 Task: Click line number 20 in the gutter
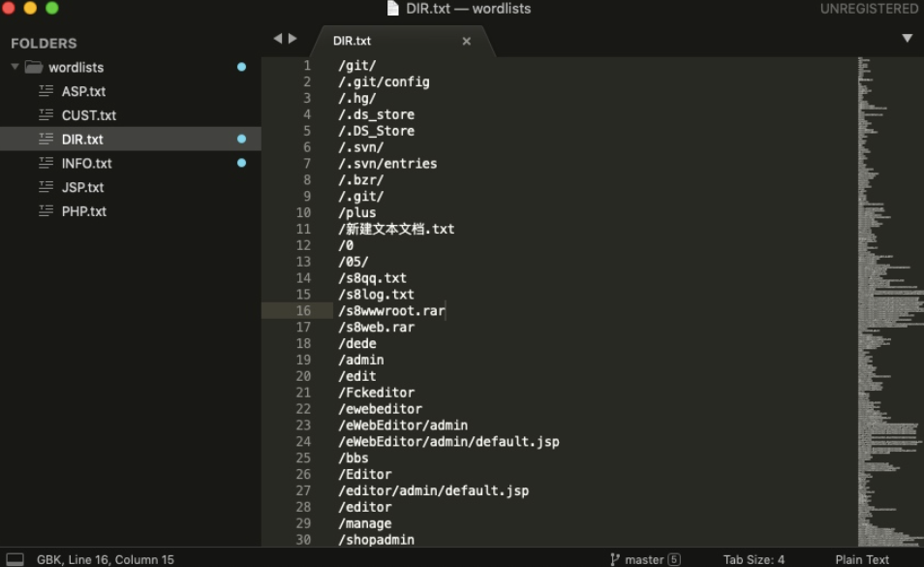point(303,376)
